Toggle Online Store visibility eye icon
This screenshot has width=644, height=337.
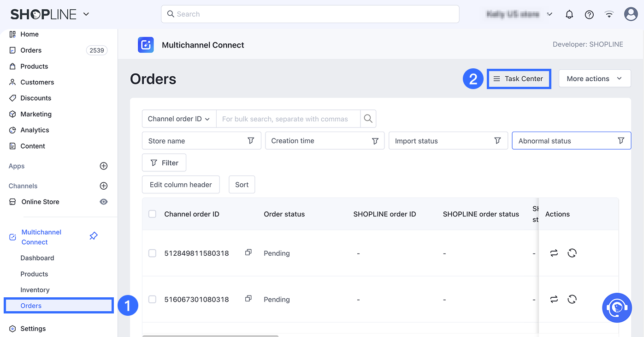[x=104, y=202]
